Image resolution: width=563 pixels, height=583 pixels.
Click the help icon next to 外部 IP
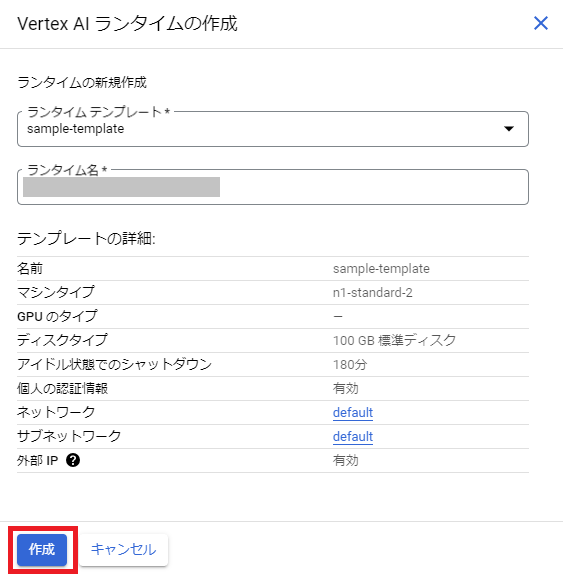click(73, 460)
